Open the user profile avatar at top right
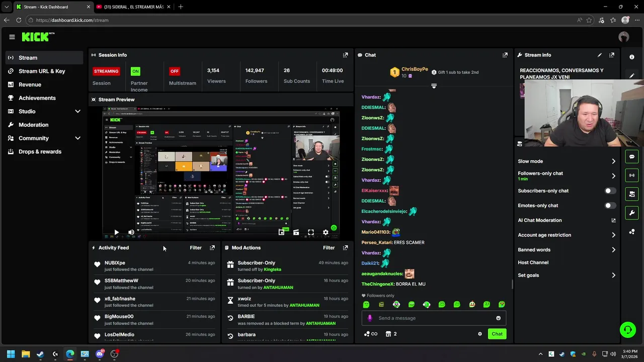This screenshot has width=644, height=362. coord(624,37)
